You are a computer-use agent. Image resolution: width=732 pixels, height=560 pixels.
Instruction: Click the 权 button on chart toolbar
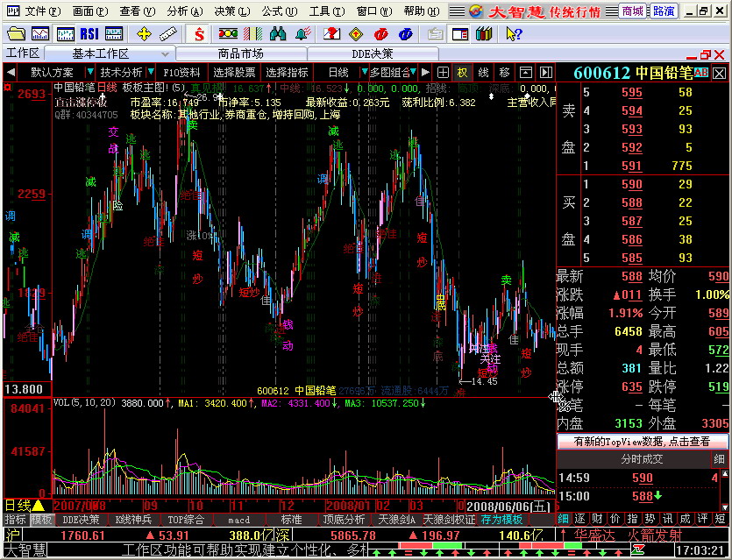click(x=463, y=73)
